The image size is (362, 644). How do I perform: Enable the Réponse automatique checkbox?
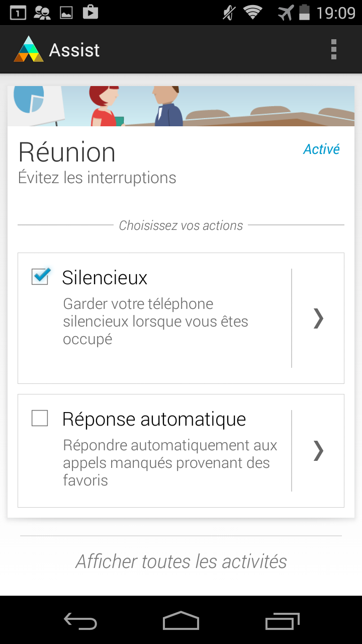[40, 418]
